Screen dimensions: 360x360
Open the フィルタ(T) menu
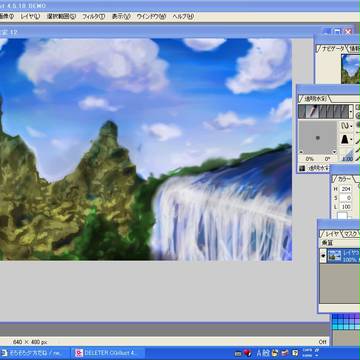pyautogui.click(x=93, y=16)
